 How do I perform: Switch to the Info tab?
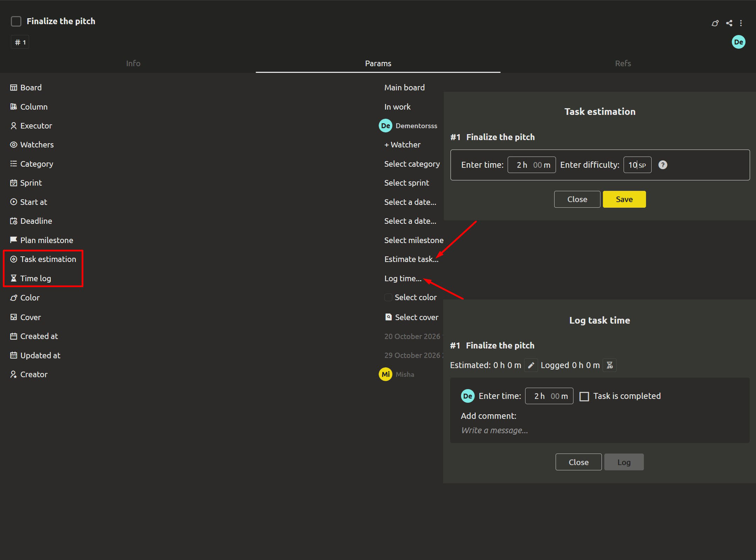click(x=133, y=63)
